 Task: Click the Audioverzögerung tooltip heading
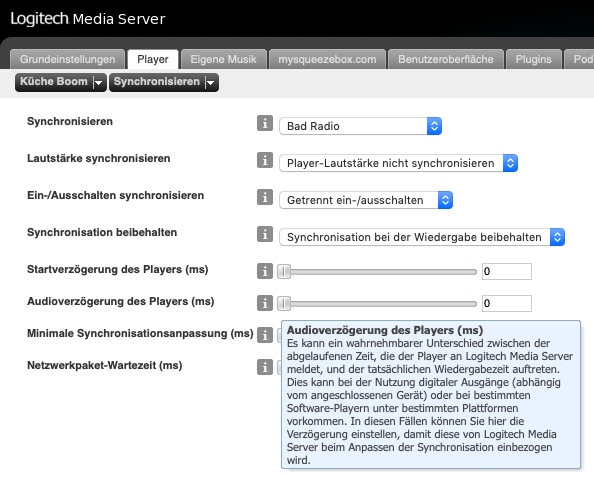(x=385, y=330)
